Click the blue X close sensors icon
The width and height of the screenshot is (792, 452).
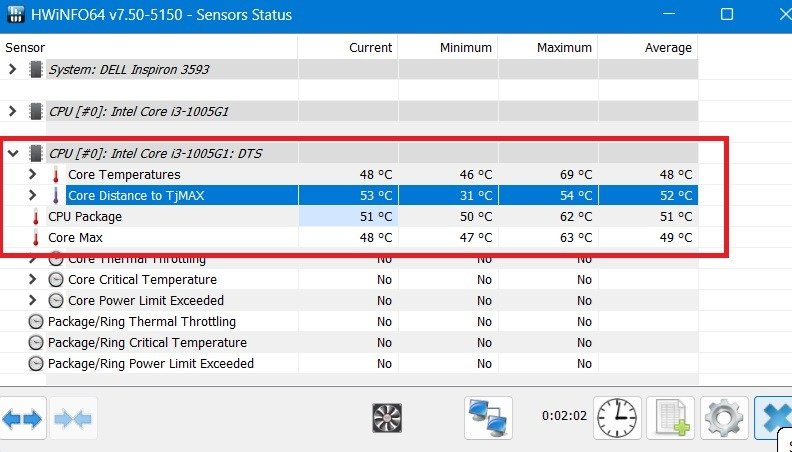tap(773, 417)
